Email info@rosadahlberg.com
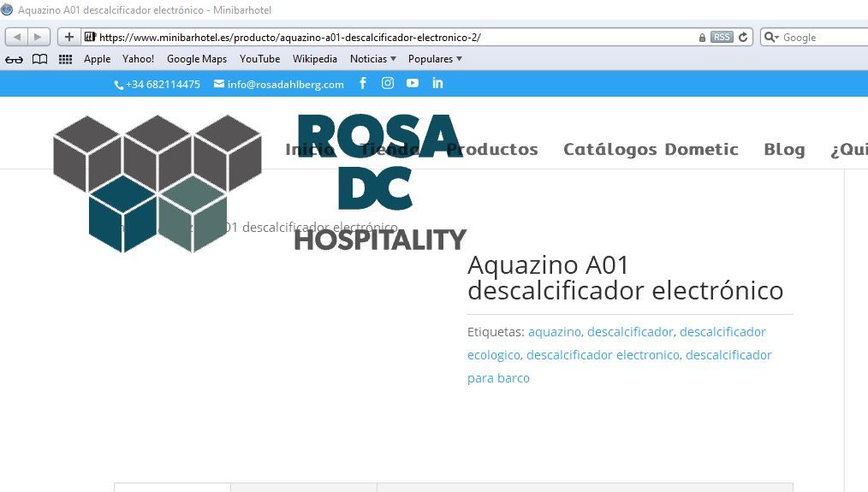The width and height of the screenshot is (868, 492). [279, 84]
